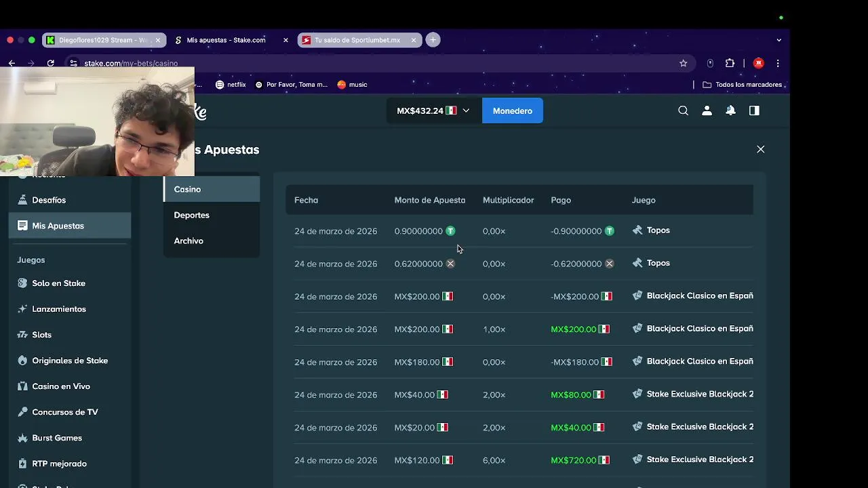Select the Deportes tab
The image size is (868, 488).
coord(212,215)
